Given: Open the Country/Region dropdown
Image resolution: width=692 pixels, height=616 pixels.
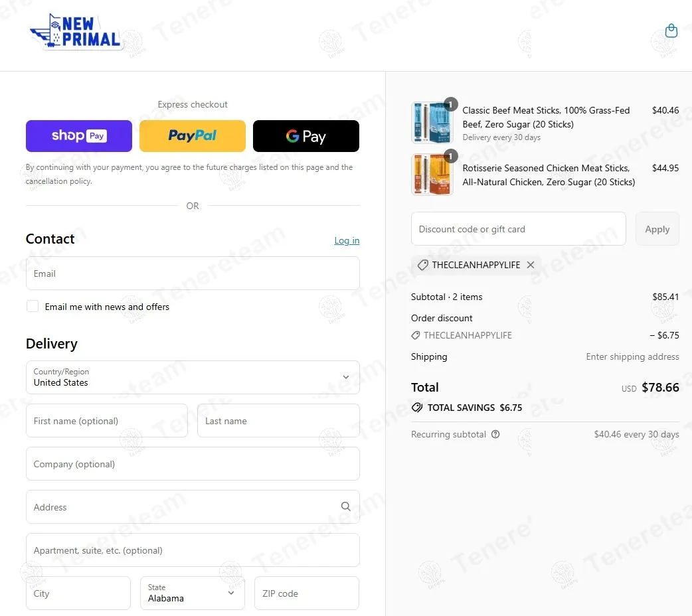Looking at the screenshot, I should tap(193, 377).
